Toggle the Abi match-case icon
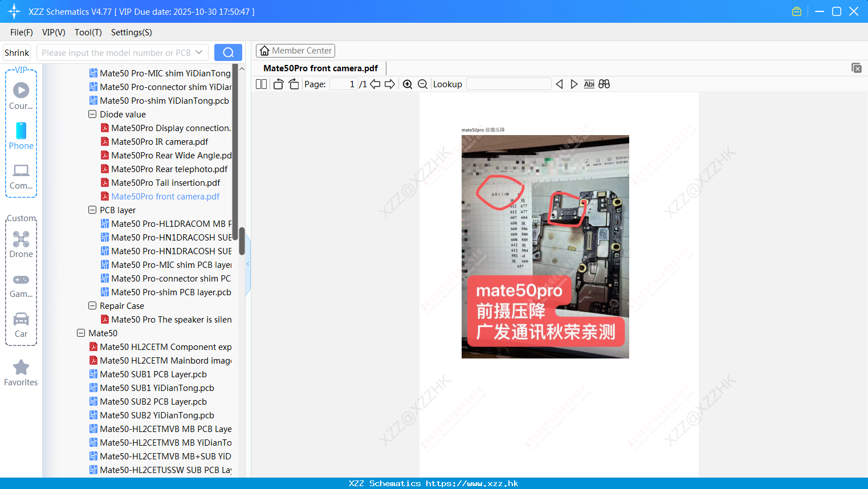 click(589, 84)
